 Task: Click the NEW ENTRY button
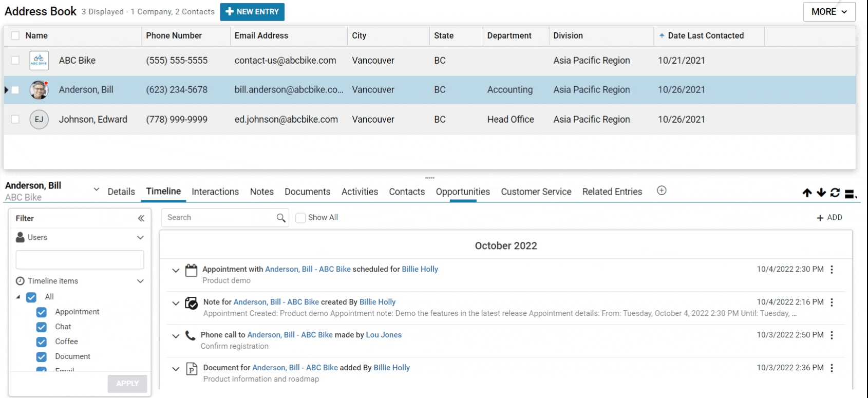point(252,12)
